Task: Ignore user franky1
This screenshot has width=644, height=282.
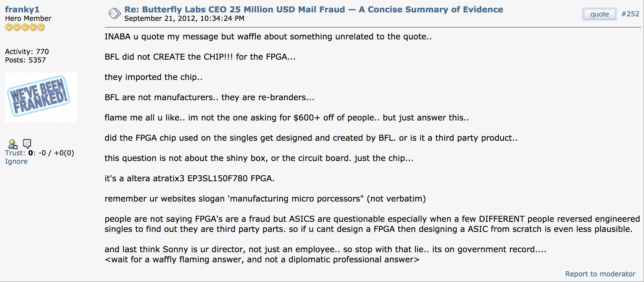Action: click(16, 161)
